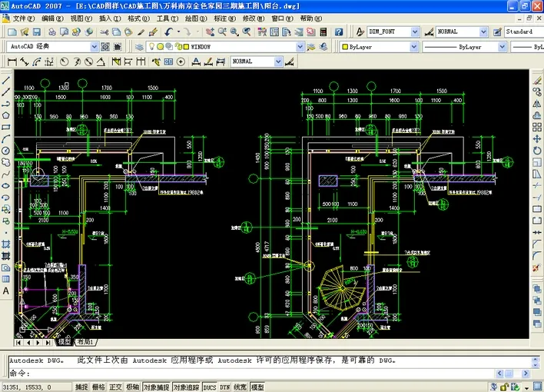The image size is (544, 392).
Task: Open the WINDOW layer dropdown
Action: tap(300, 47)
